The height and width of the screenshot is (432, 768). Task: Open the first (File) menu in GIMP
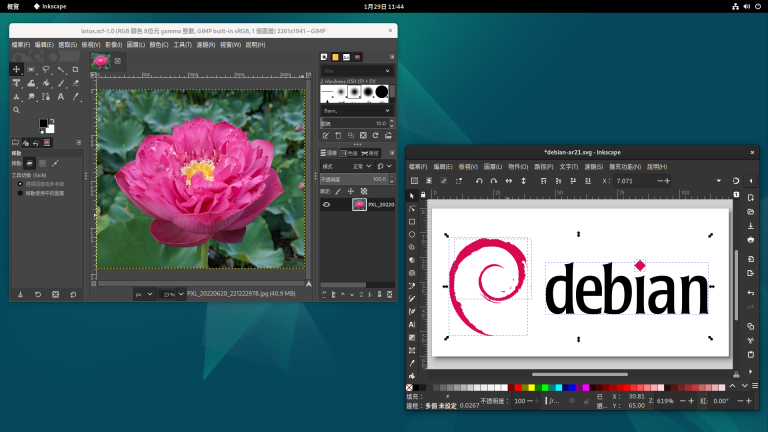21,45
